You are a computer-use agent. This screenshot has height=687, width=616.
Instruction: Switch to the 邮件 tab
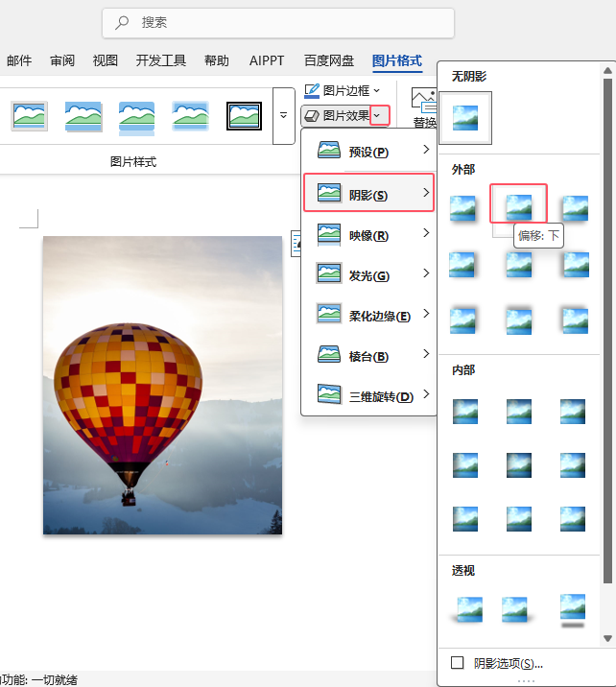point(19,60)
